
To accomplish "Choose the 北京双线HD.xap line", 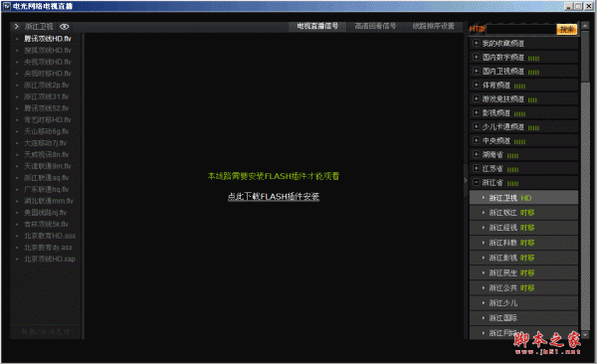I will point(50,259).
